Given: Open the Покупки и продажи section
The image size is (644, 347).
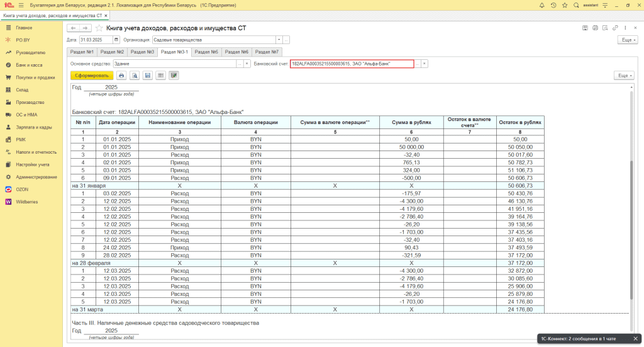Looking at the screenshot, I should click(x=35, y=77).
